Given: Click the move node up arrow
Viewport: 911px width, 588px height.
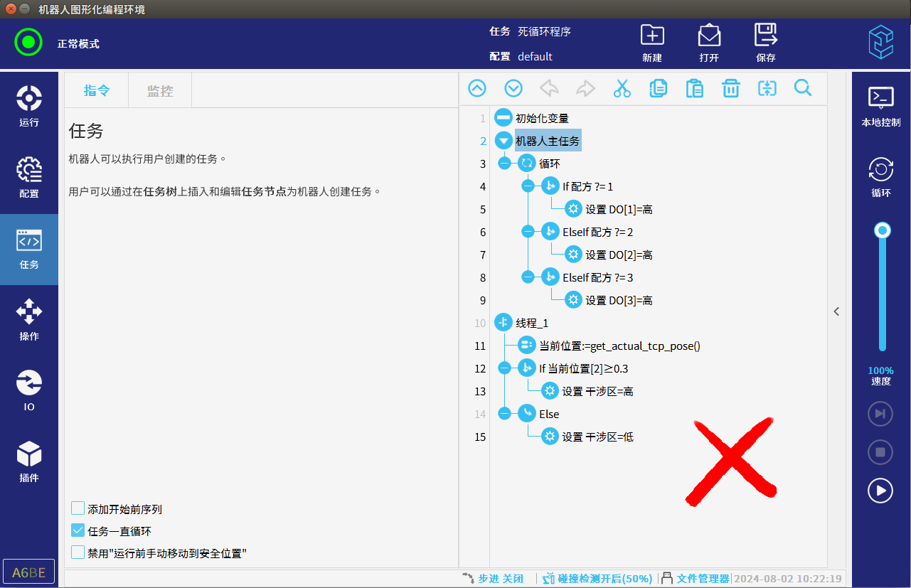Looking at the screenshot, I should 477,88.
